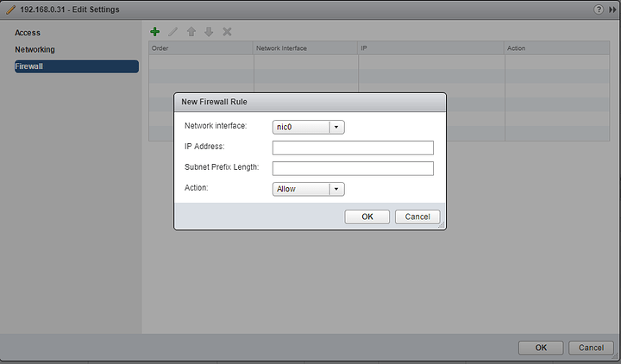Select the Access settings section
The height and width of the screenshot is (364, 621).
coord(28,33)
